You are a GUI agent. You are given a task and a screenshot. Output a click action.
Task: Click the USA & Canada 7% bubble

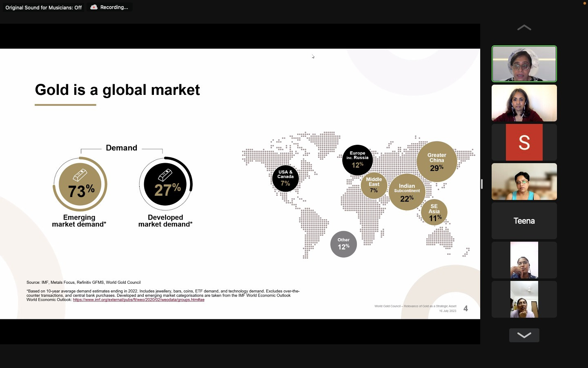tap(285, 178)
